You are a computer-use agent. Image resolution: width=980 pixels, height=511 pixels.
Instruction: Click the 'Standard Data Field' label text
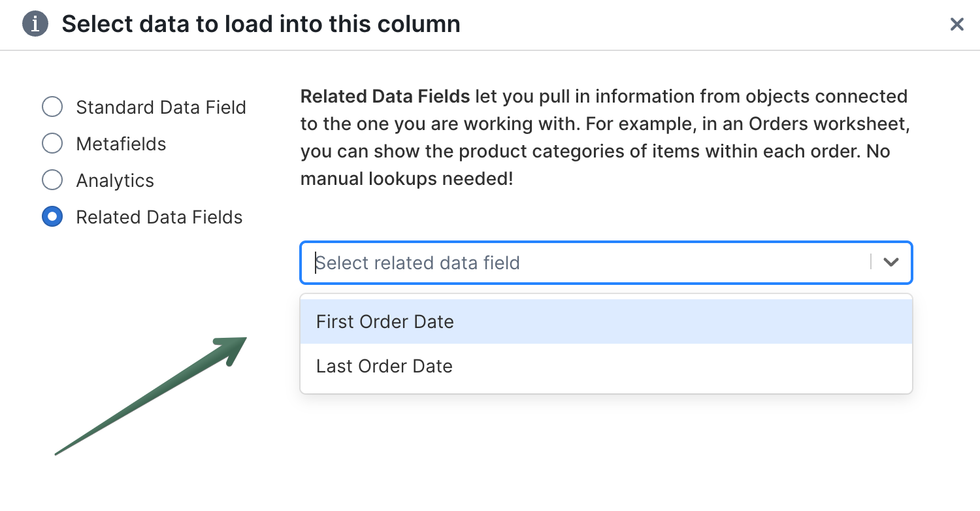pos(161,107)
